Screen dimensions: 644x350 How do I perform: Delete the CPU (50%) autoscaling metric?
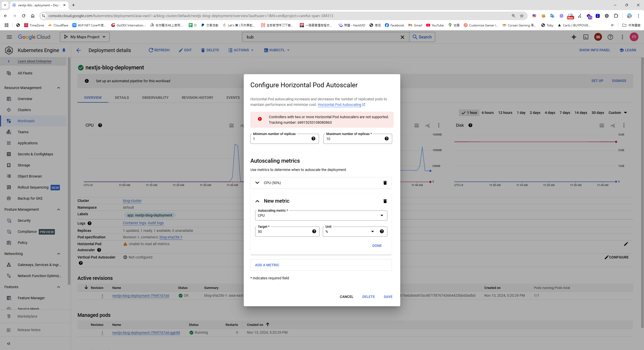(x=385, y=183)
